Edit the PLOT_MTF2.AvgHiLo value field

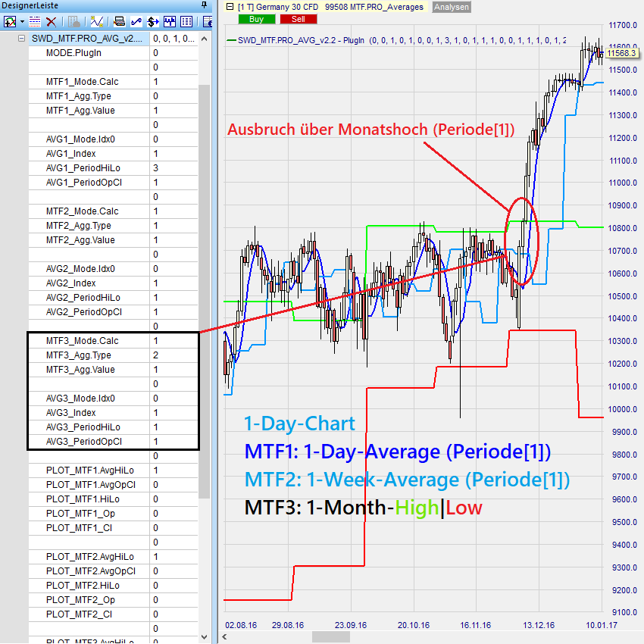point(174,557)
